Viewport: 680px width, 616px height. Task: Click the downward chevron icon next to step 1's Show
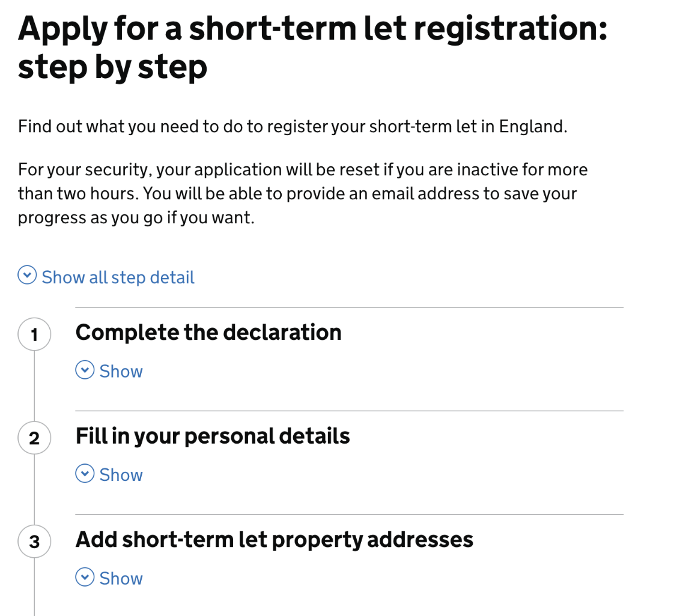point(86,369)
